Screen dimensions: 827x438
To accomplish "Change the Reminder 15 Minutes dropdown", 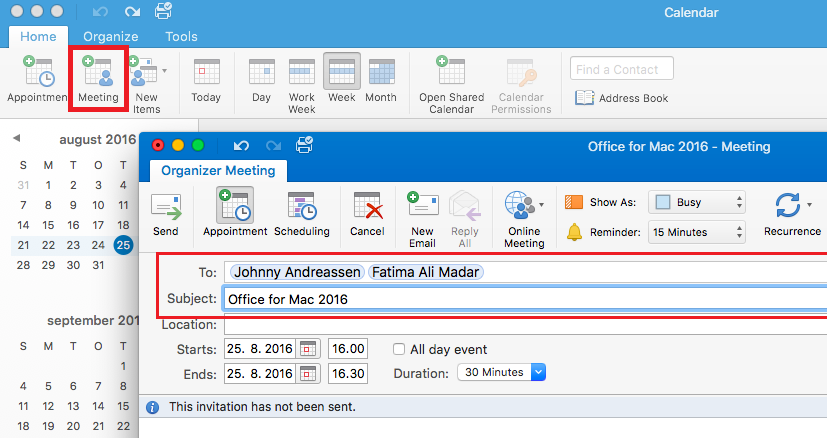I will (696, 232).
